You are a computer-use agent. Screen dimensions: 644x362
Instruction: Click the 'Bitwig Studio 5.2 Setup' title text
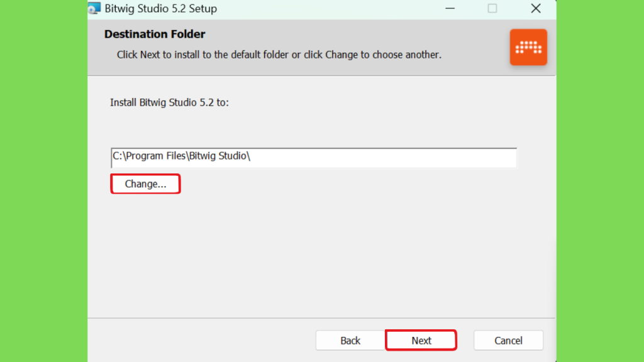point(160,9)
